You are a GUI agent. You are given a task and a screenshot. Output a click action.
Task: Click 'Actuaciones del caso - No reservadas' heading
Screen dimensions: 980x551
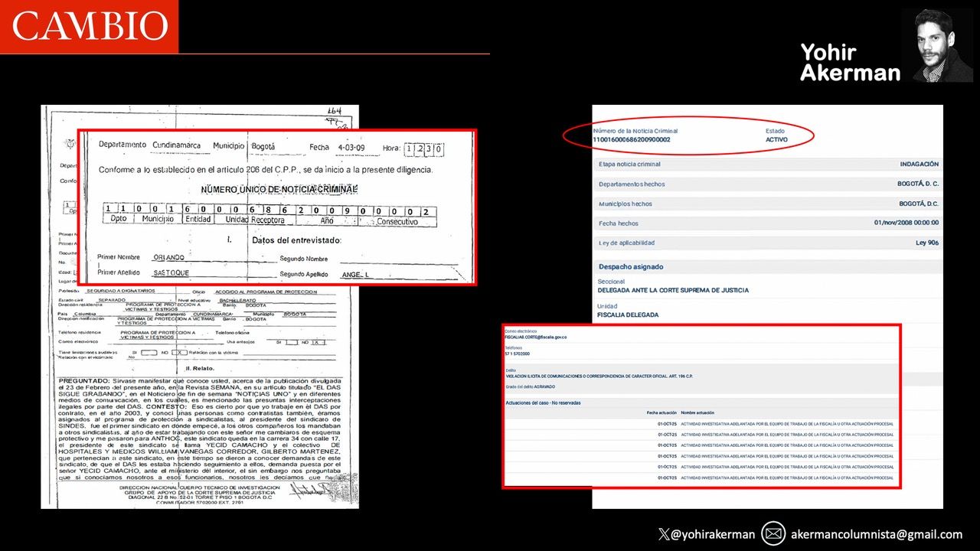pos(543,403)
